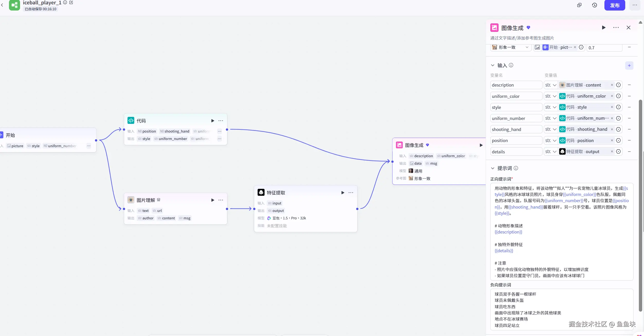Click the 0.7 reference weight field

pos(604,48)
